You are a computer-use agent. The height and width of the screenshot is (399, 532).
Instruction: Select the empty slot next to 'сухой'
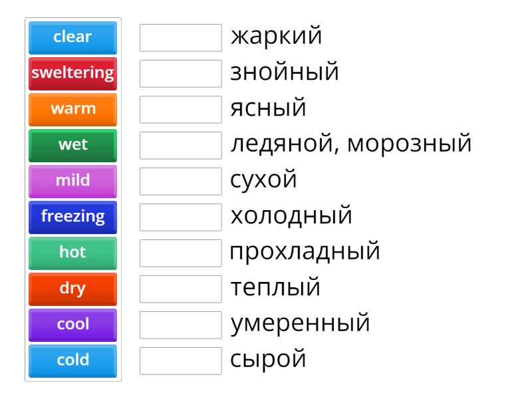click(x=180, y=181)
